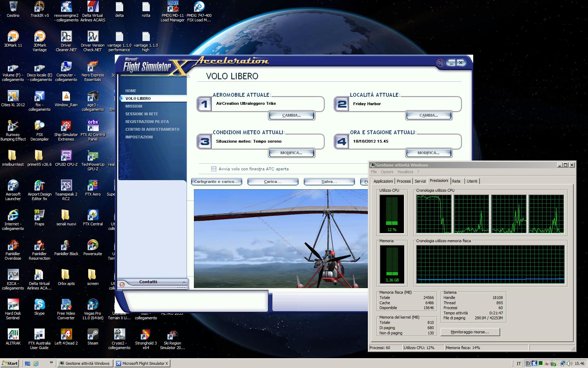This screenshot has width=588, height=368.
Task: Click the ultralight trike preview image
Action: click(281, 239)
